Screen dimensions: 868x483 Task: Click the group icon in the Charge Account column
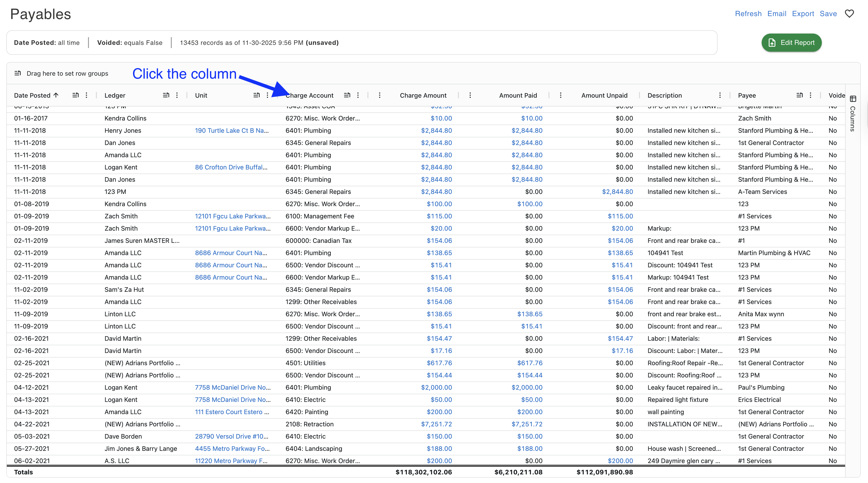point(347,95)
